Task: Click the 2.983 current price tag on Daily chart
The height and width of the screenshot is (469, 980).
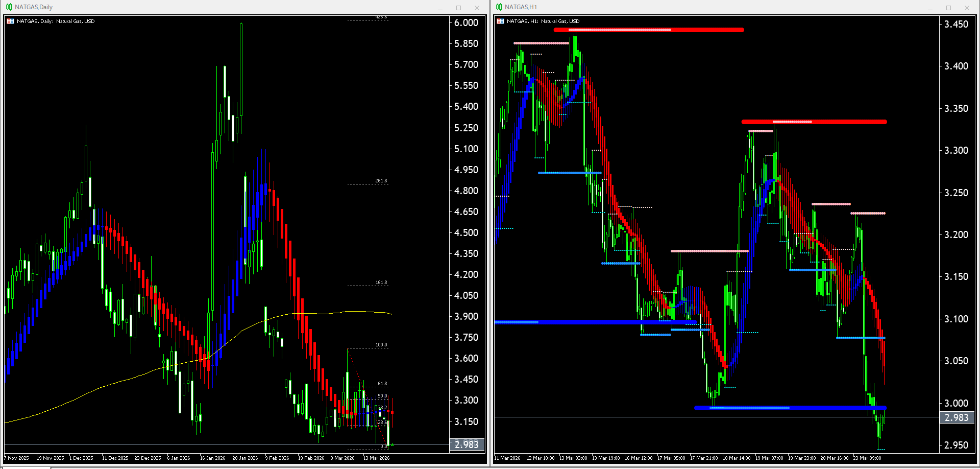Action: [x=467, y=444]
